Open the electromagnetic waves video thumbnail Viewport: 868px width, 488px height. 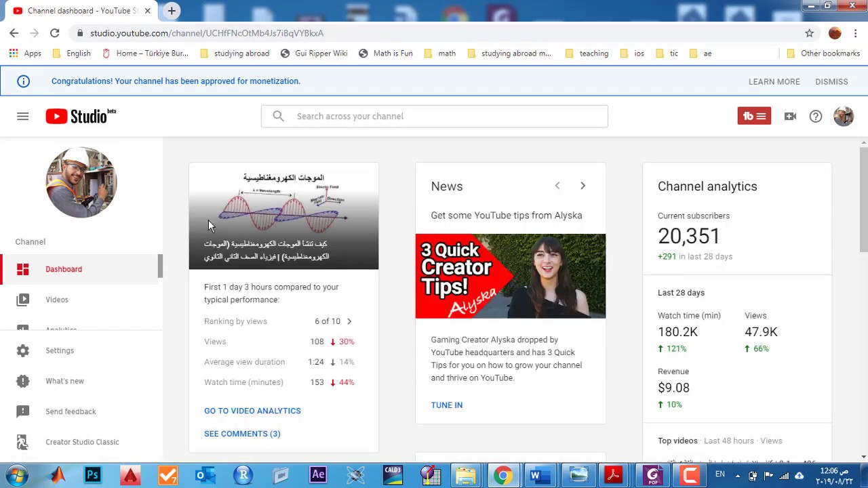283,216
